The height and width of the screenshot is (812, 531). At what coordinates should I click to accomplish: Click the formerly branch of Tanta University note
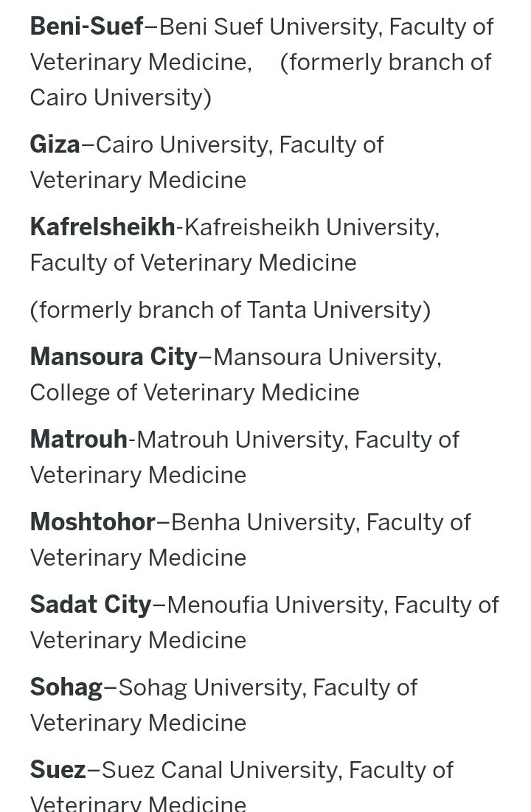(230, 310)
